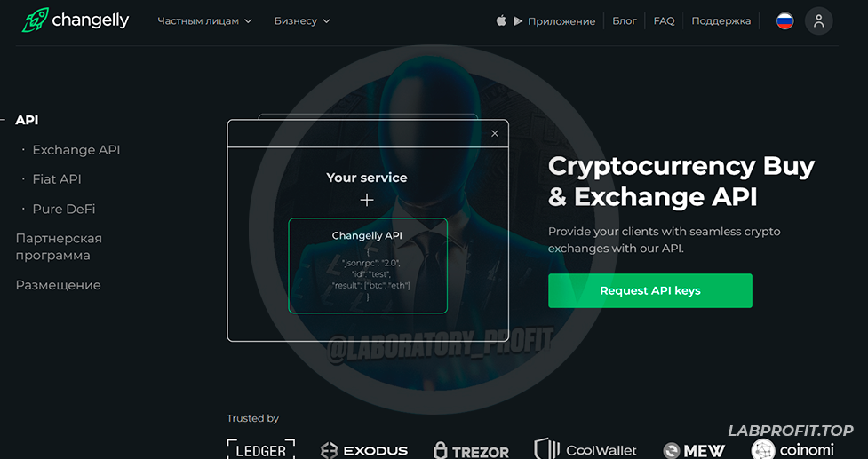This screenshot has height=459, width=868.
Task: Click the Exodus partner logo
Action: coord(364,450)
